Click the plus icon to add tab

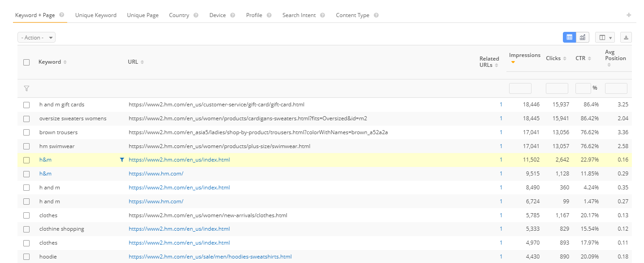(628, 15)
